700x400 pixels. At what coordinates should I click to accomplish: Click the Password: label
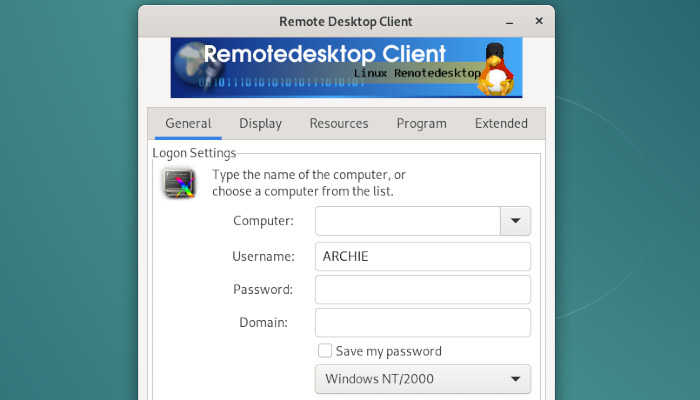[263, 289]
